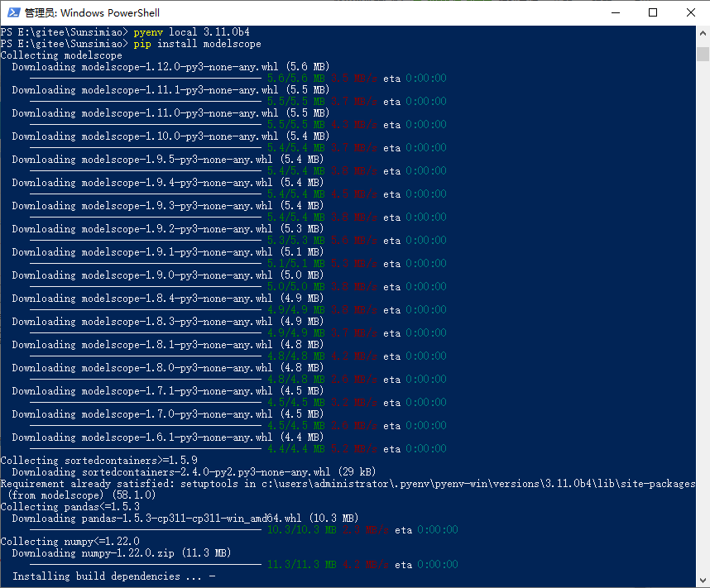Click the '5.0/5.0 MB' progress value

click(296, 286)
